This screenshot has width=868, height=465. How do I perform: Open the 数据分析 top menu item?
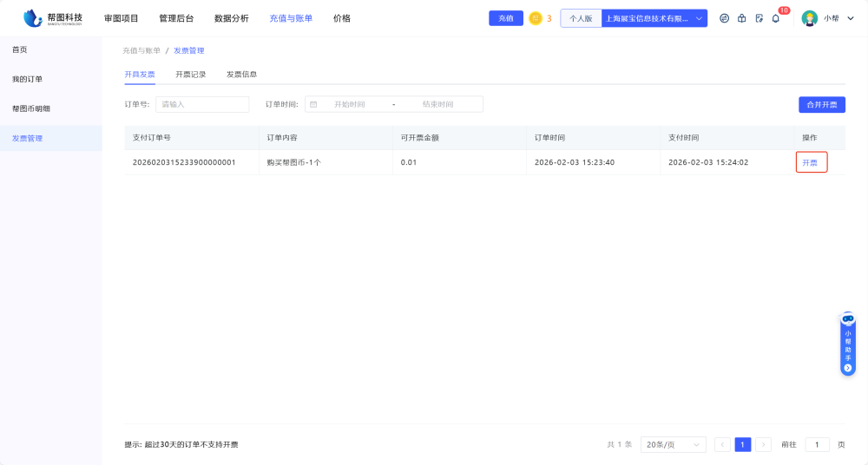click(231, 18)
